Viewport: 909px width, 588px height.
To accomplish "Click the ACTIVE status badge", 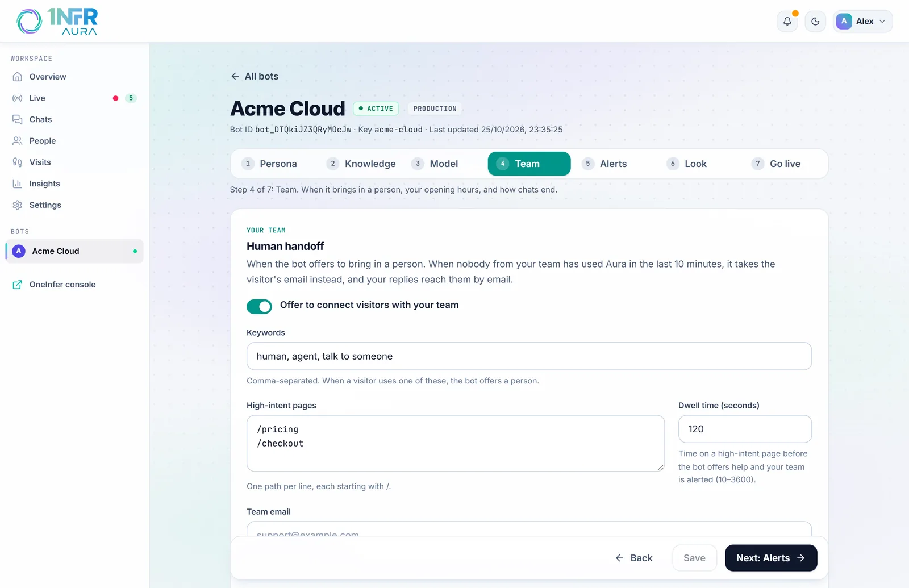I will [376, 109].
